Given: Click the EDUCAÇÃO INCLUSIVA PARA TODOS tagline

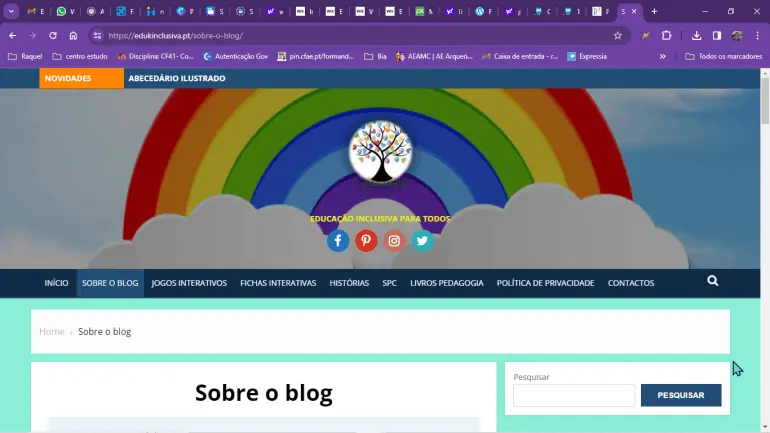Looking at the screenshot, I should [380, 218].
